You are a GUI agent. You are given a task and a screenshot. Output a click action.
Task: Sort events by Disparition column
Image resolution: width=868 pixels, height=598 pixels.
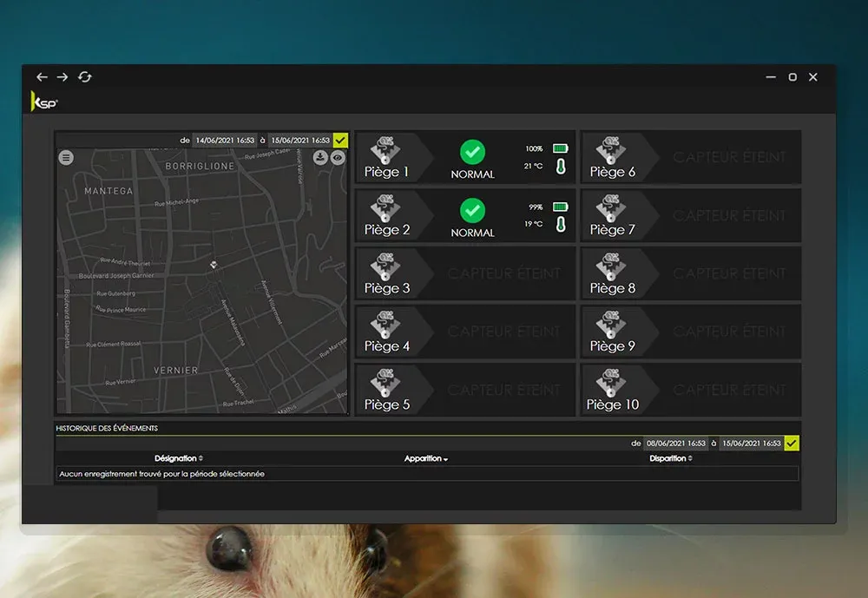(670, 458)
